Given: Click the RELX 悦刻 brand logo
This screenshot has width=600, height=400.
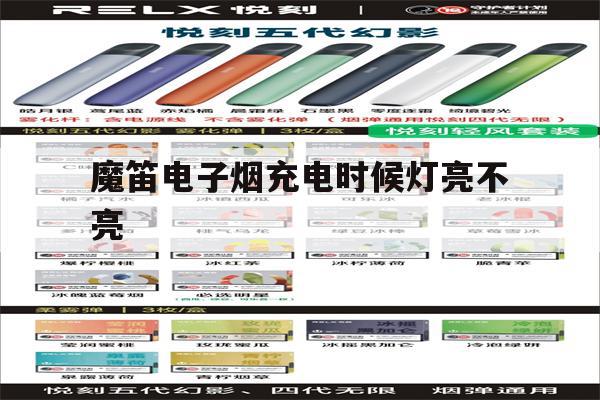Looking at the screenshot, I should tap(185, 10).
